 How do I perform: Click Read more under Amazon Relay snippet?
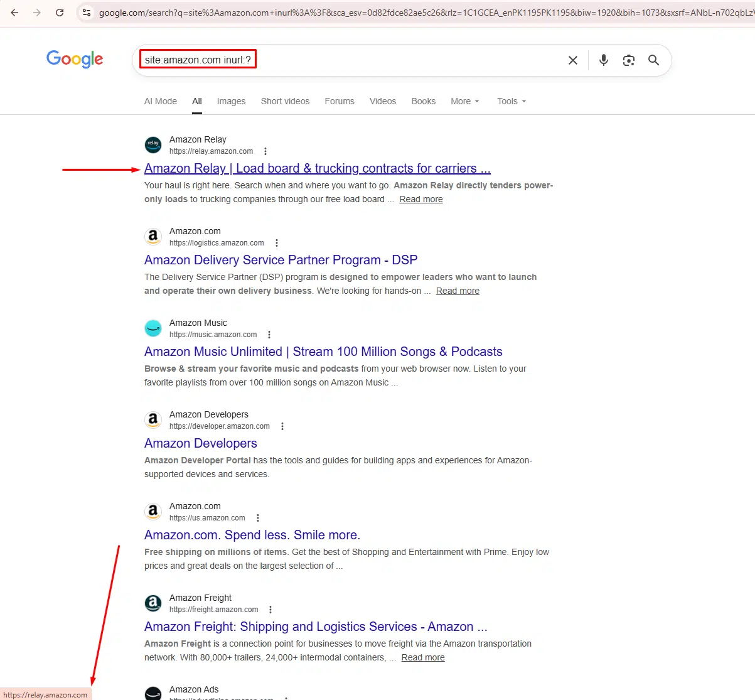click(x=421, y=199)
